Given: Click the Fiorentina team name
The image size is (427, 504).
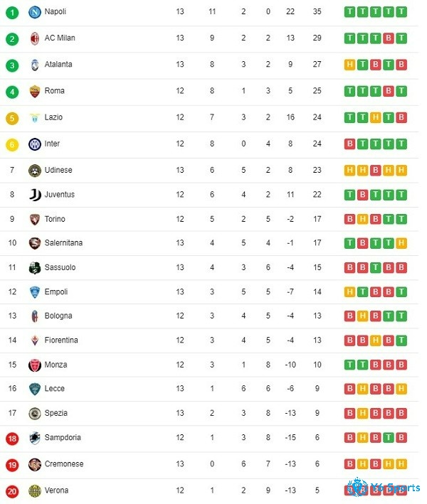Looking at the screenshot, I should 61,340.
